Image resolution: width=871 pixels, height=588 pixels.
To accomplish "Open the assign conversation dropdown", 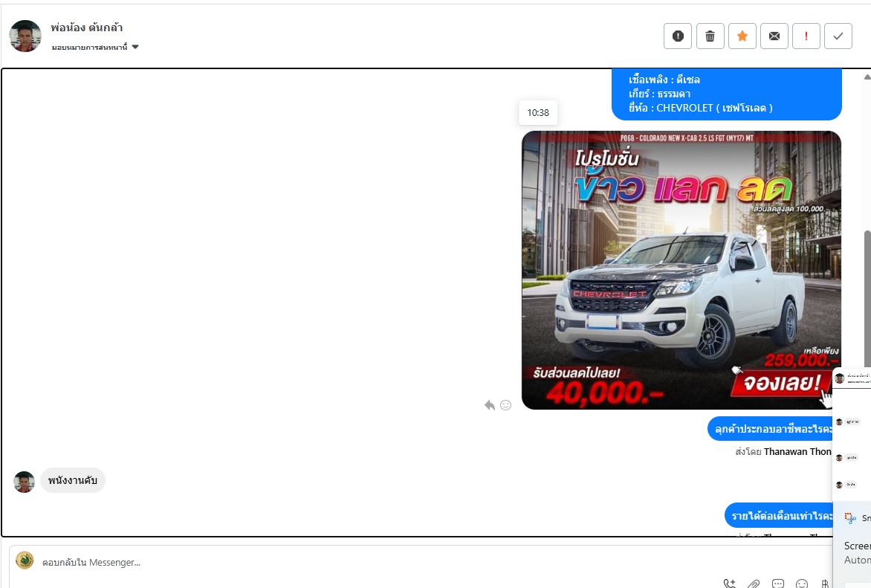I will coord(95,48).
